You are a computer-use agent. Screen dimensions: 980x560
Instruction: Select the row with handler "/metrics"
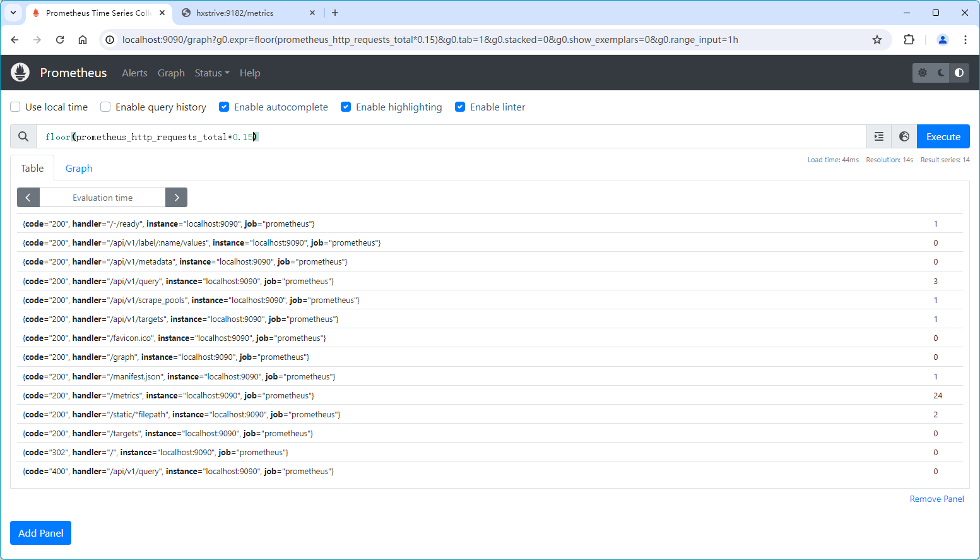click(x=490, y=395)
